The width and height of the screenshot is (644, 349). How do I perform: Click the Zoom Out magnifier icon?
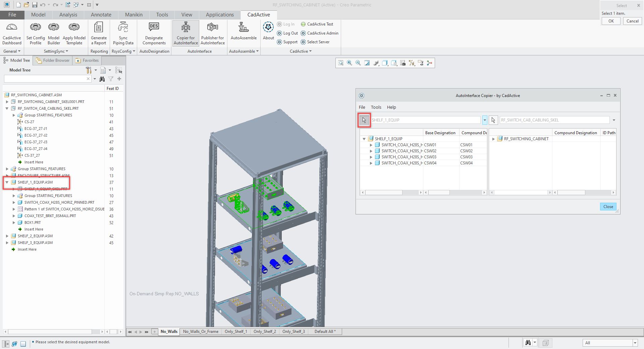click(x=358, y=63)
